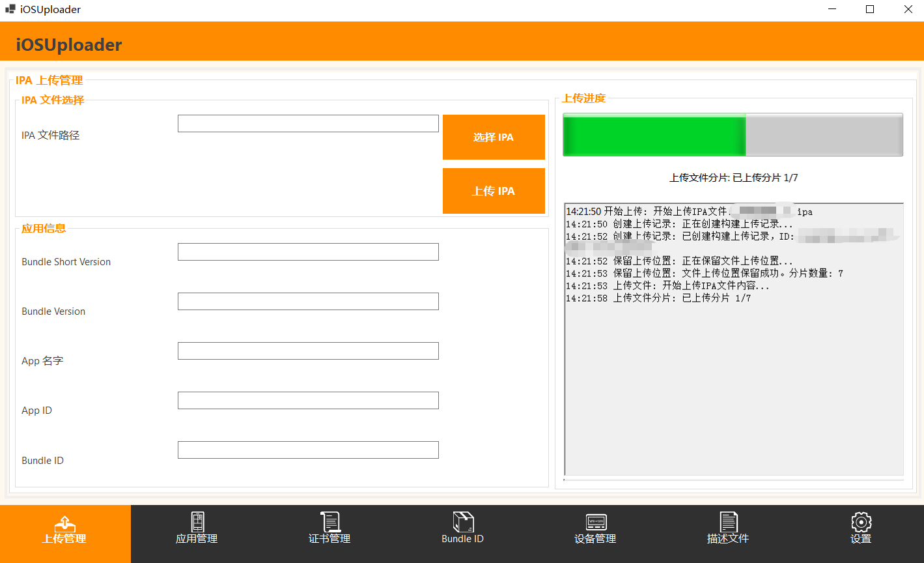Click the App 名字 input field
This screenshot has height=563, width=924.
307,351
